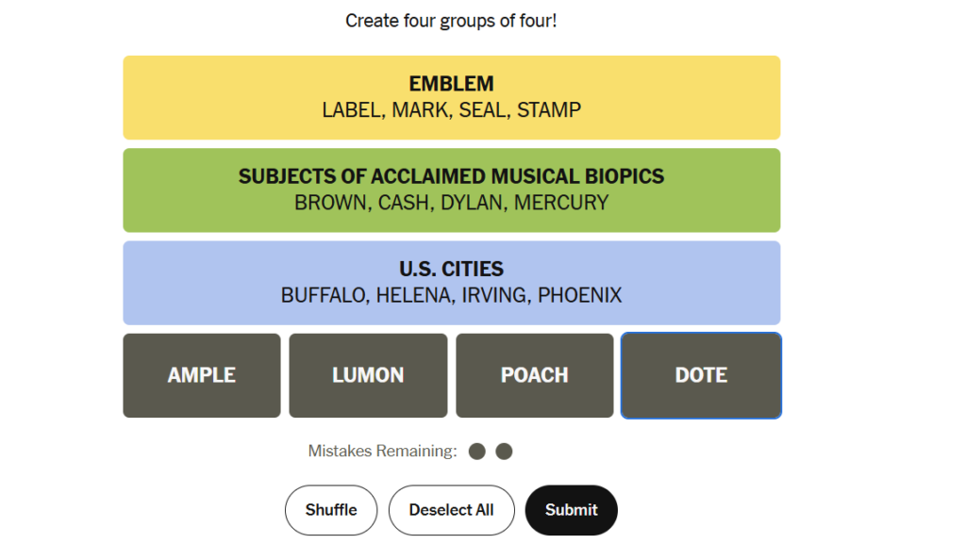Select the AMPLE word tile
The width and height of the screenshot is (966, 560).
(x=202, y=375)
